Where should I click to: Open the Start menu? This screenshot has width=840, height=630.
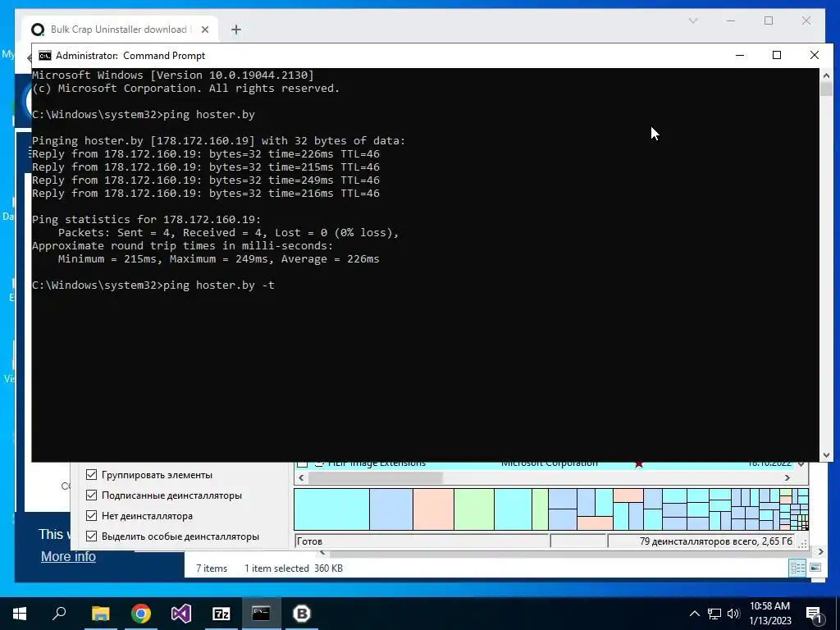(x=20, y=614)
